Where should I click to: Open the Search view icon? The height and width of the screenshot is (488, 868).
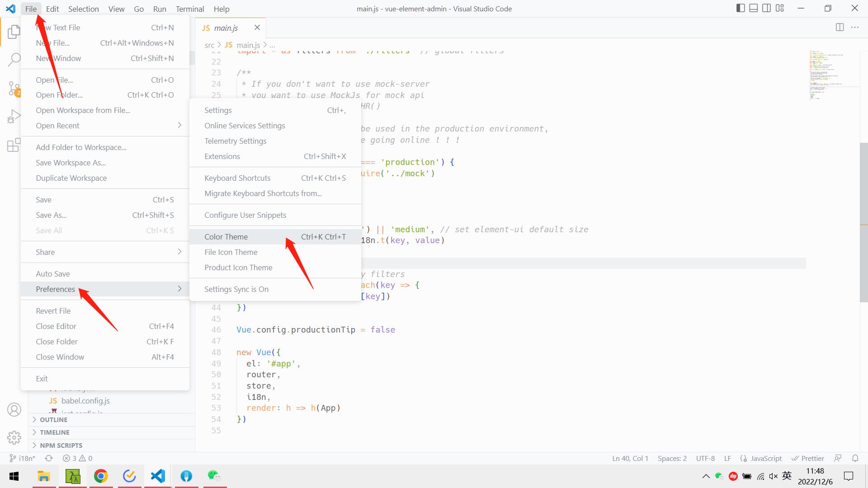[x=14, y=59]
